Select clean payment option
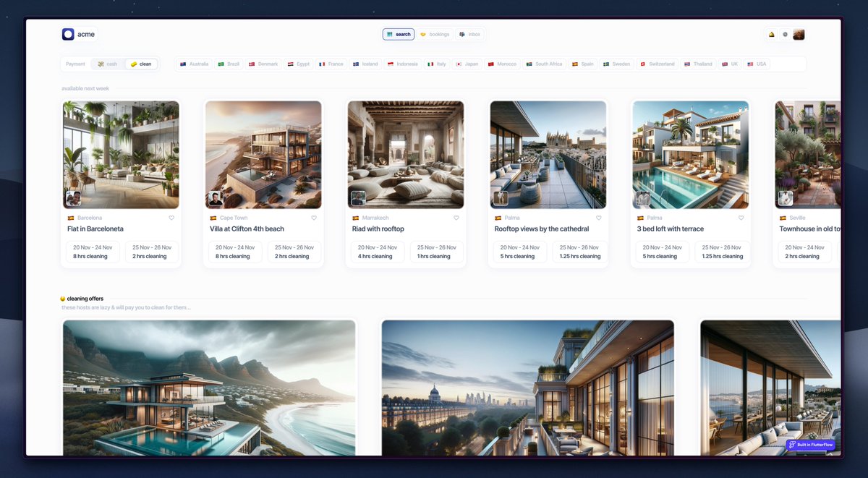Image resolution: width=868 pixels, height=478 pixels. (141, 64)
